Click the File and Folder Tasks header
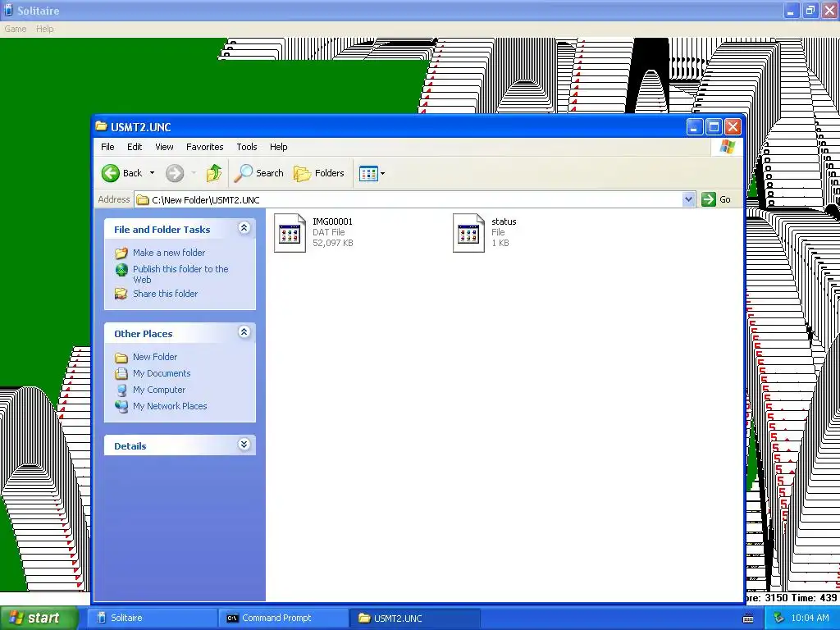Screen dimensions: 840x630 pos(162,230)
